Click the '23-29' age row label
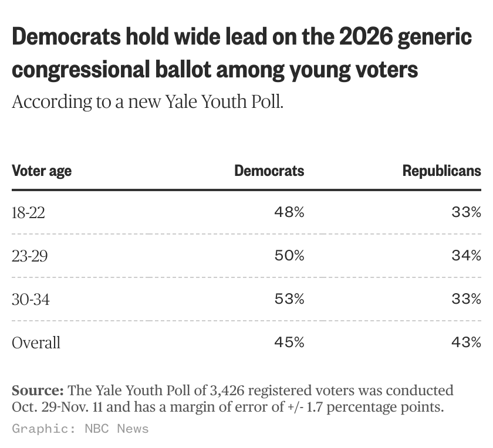The height and width of the screenshot is (448, 493). [29, 256]
